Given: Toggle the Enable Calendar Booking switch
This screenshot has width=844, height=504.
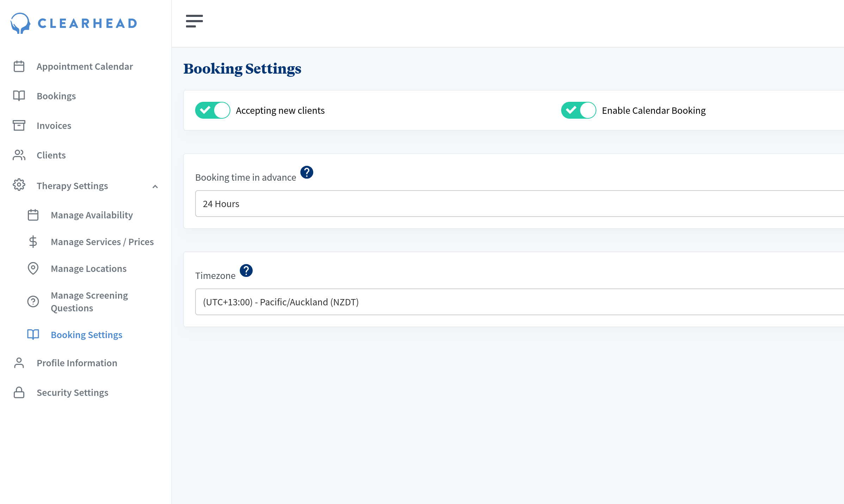Looking at the screenshot, I should 578,111.
